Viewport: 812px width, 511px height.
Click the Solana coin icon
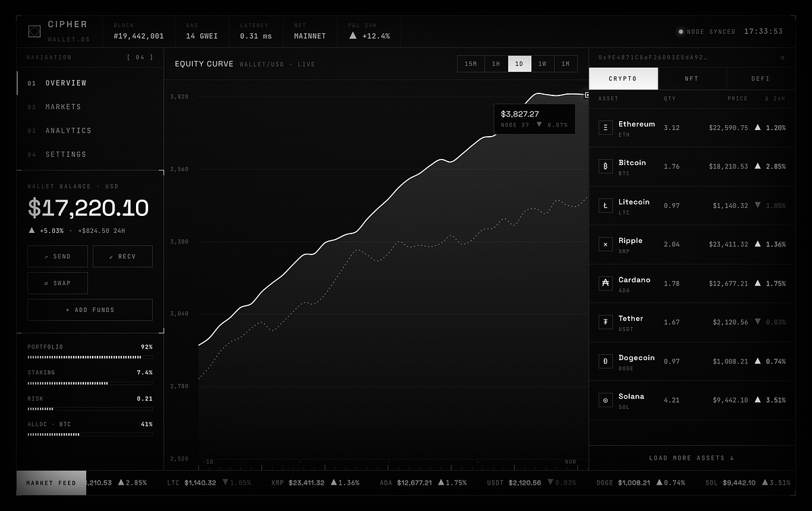coord(606,400)
